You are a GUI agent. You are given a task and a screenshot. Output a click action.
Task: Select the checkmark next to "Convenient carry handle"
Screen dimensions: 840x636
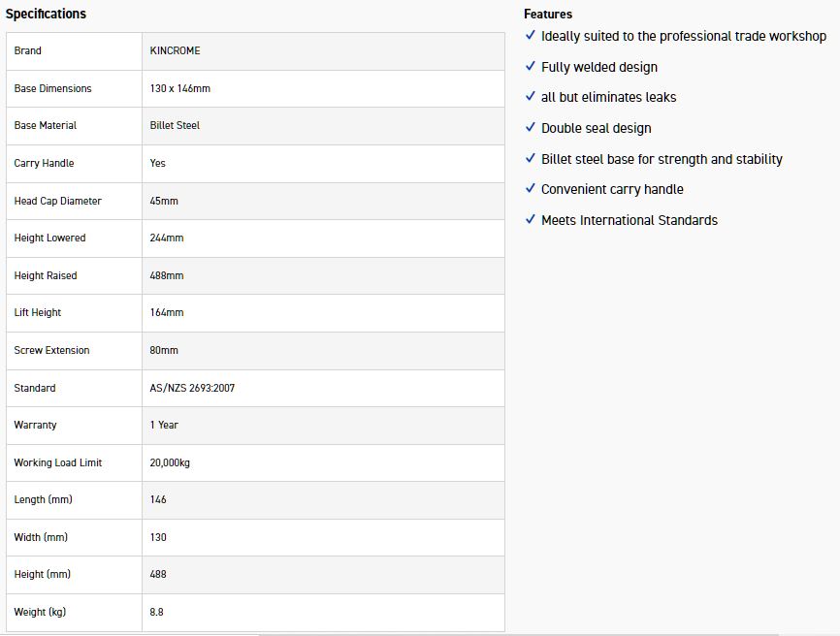[531, 188]
